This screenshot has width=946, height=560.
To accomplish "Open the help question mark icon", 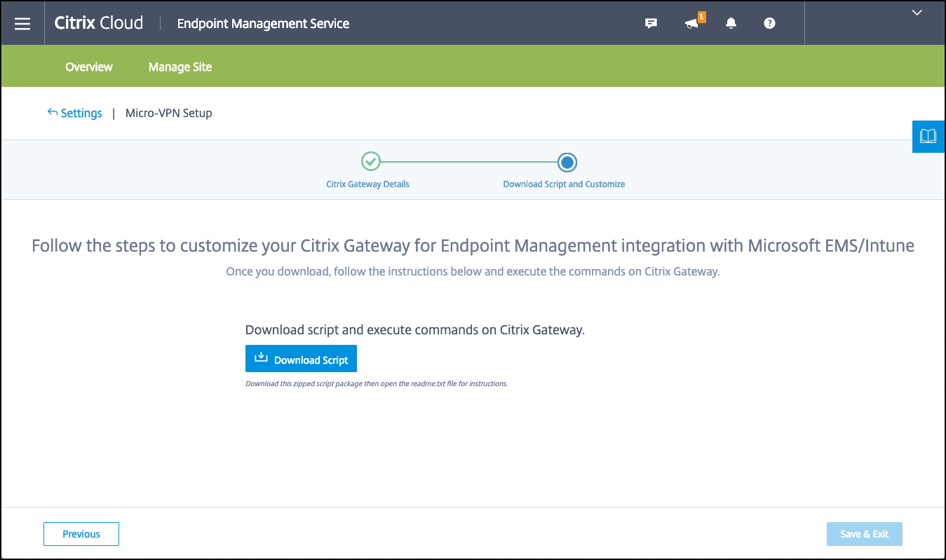I will point(769,23).
